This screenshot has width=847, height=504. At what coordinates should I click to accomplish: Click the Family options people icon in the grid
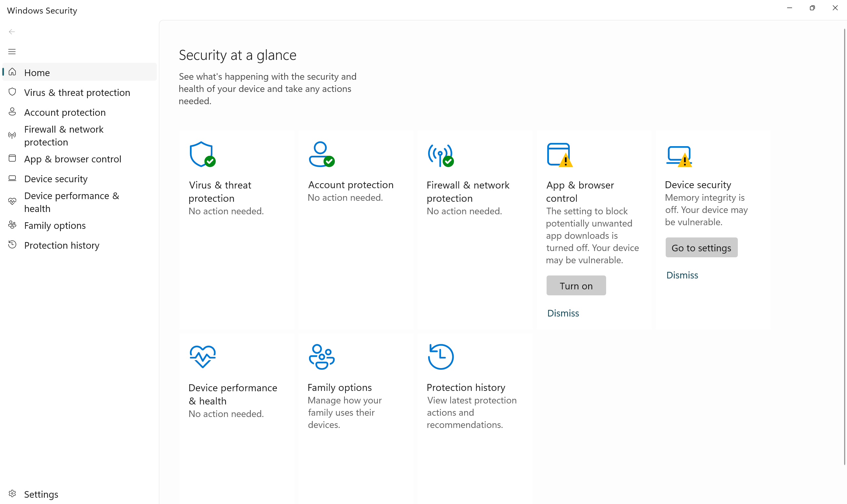click(x=321, y=357)
